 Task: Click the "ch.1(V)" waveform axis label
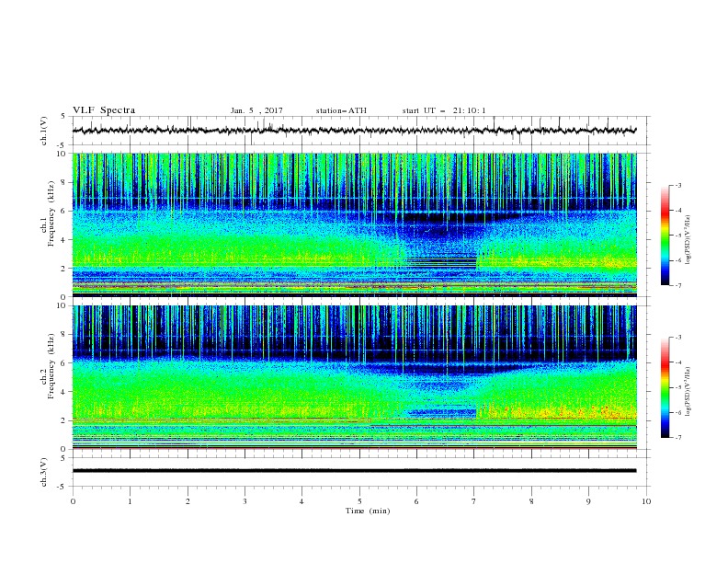point(44,131)
